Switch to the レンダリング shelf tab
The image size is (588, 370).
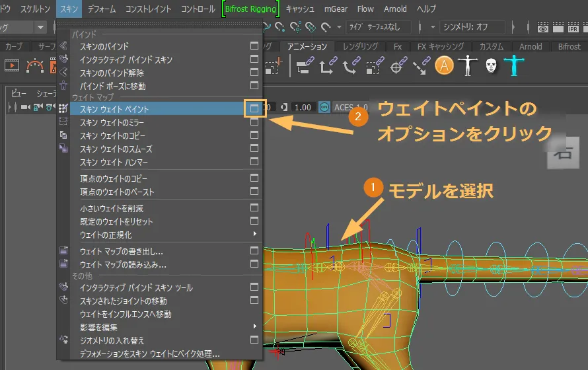point(360,47)
